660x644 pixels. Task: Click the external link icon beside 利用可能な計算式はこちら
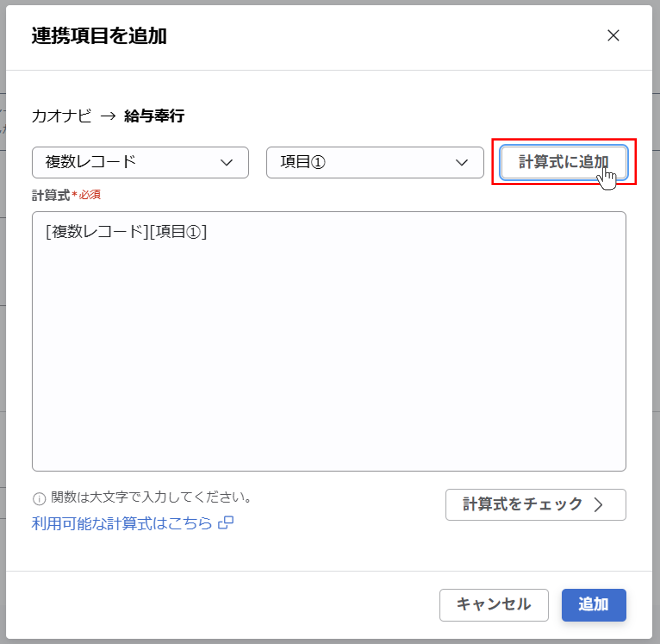pyautogui.click(x=226, y=523)
